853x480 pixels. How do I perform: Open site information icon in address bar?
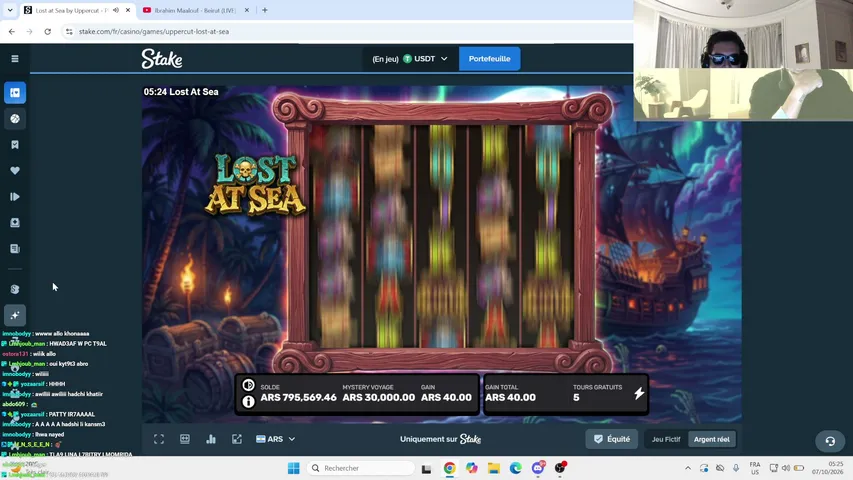[69, 32]
